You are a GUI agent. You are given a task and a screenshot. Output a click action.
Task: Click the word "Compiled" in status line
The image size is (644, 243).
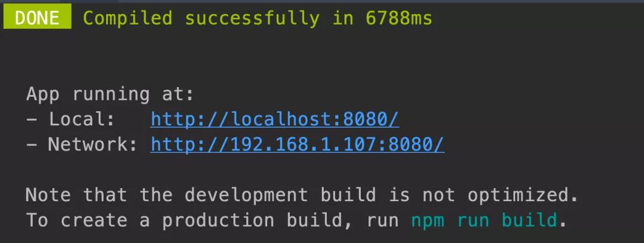click(x=128, y=18)
